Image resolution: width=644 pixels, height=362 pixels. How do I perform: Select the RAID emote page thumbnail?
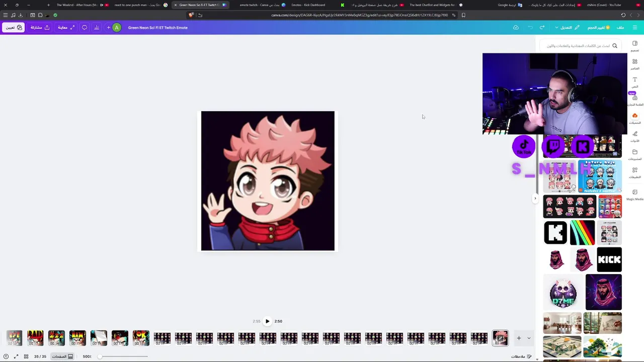35,338
